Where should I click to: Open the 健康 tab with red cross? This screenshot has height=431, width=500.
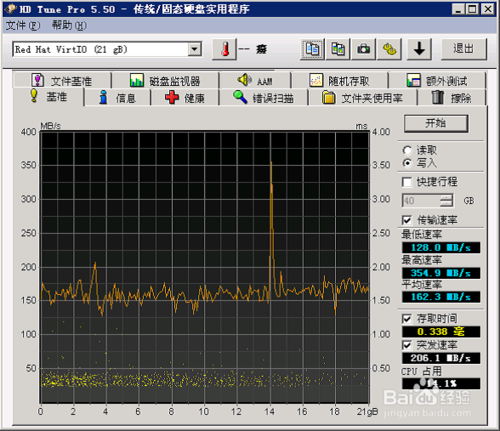(x=185, y=98)
